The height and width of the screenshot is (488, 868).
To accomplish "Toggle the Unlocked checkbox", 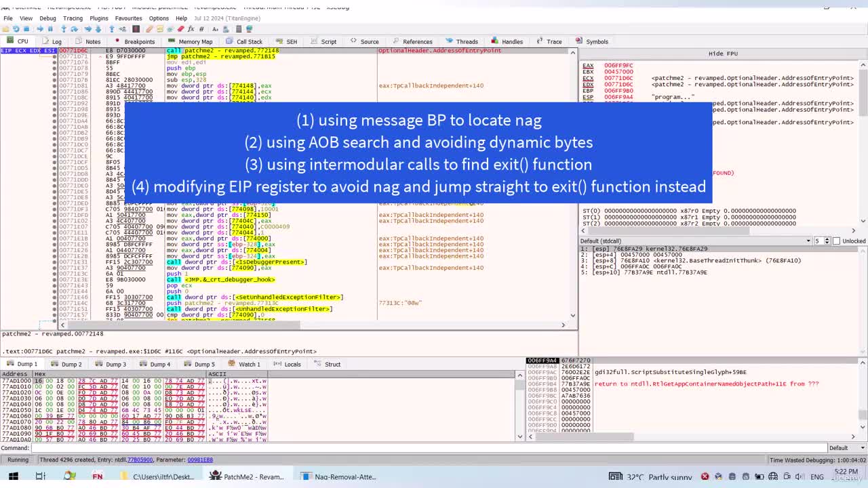I will [x=836, y=241].
